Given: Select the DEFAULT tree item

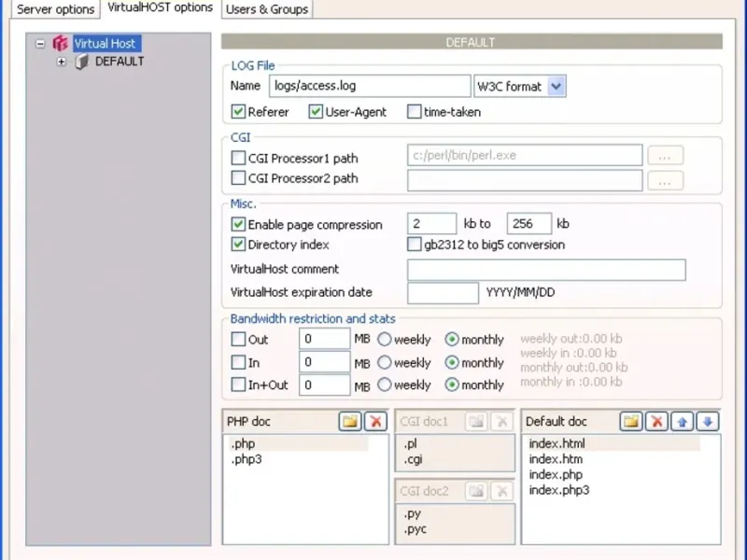Looking at the screenshot, I should point(120,62).
